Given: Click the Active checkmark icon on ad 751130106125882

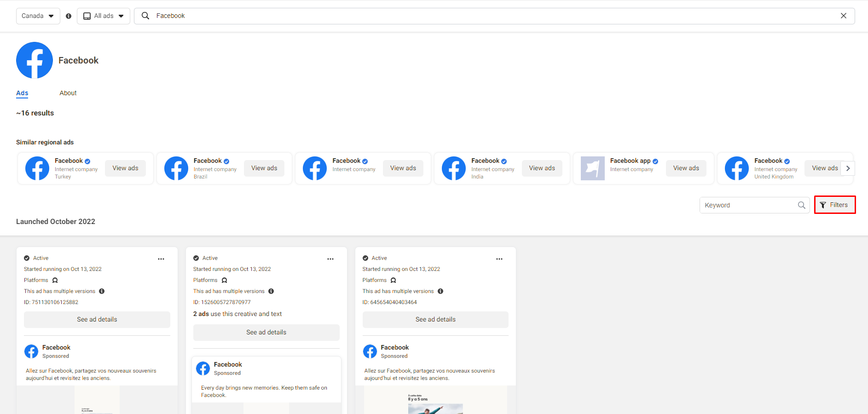Looking at the screenshot, I should pyautogui.click(x=27, y=258).
